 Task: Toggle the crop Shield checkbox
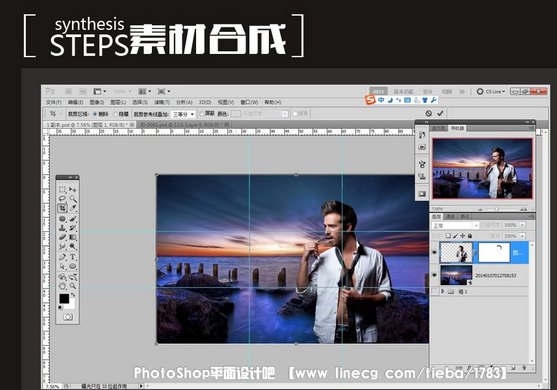(x=202, y=114)
